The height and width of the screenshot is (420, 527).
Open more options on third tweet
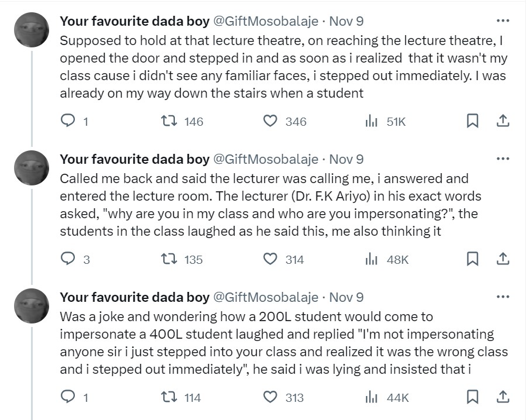[x=502, y=297]
